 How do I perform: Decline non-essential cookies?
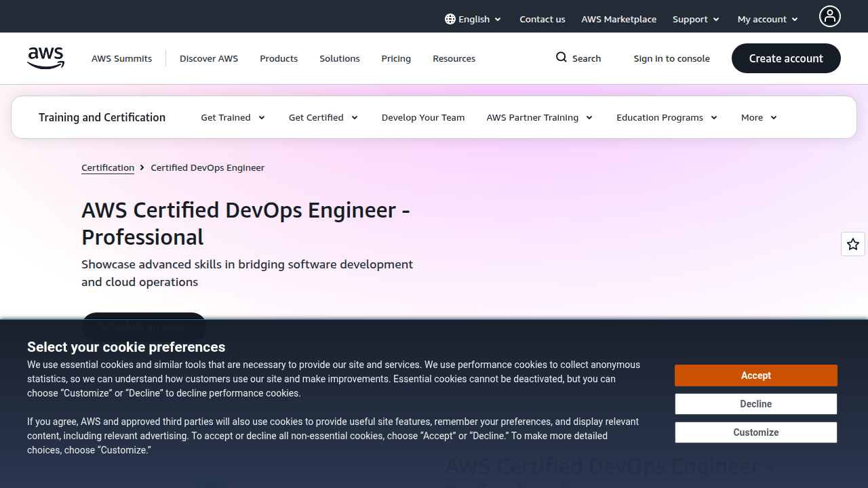(x=756, y=404)
